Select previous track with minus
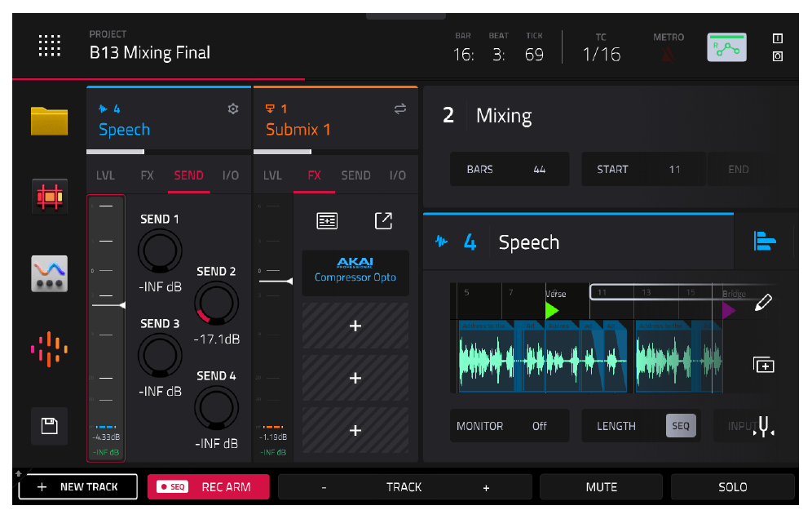The image size is (812, 519). coord(324,487)
